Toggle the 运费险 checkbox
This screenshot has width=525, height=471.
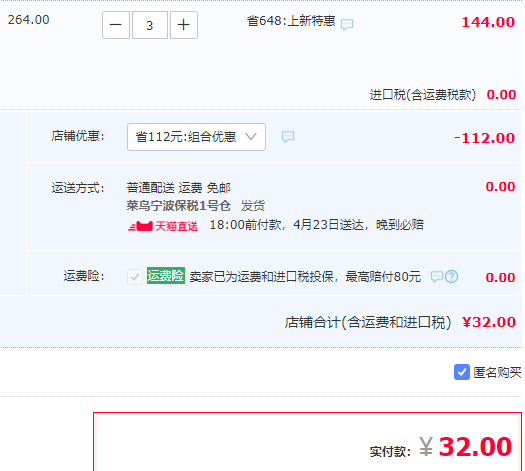click(135, 277)
